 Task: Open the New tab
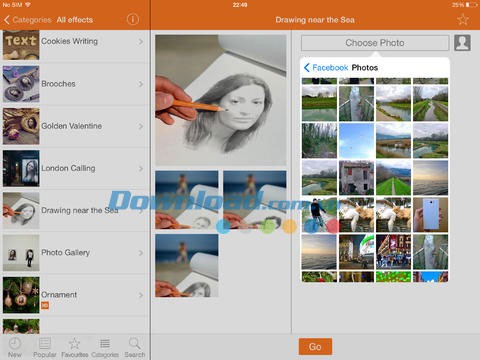pos(15,348)
